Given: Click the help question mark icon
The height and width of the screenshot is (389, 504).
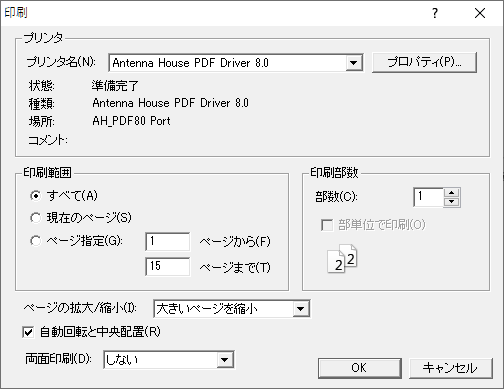Looking at the screenshot, I should [435, 13].
